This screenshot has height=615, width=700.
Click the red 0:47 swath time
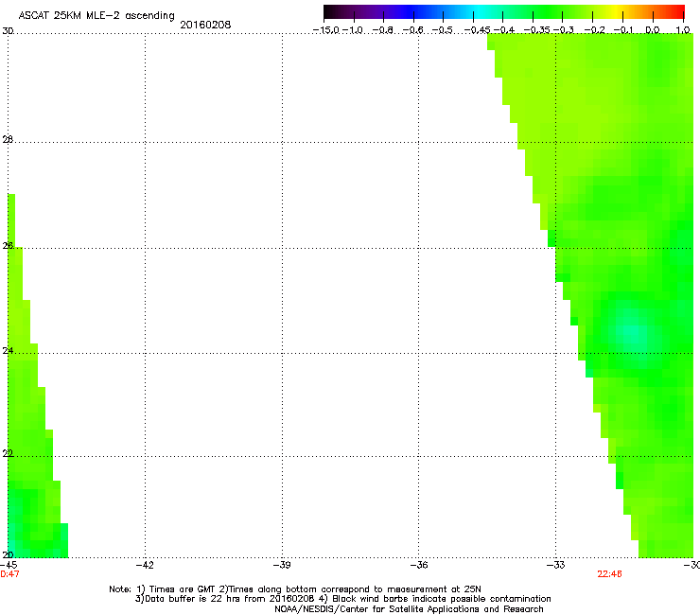9,574
